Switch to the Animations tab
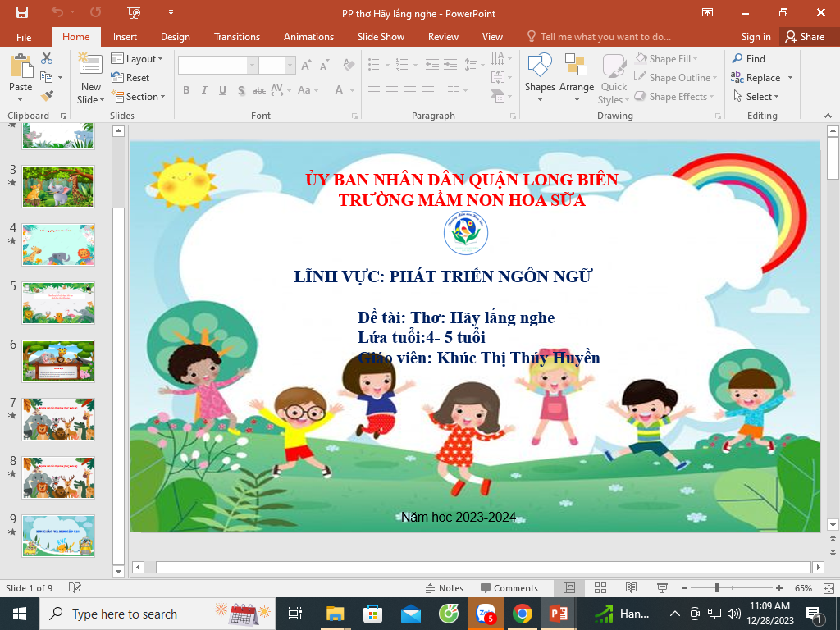840x630 pixels. pos(308,37)
